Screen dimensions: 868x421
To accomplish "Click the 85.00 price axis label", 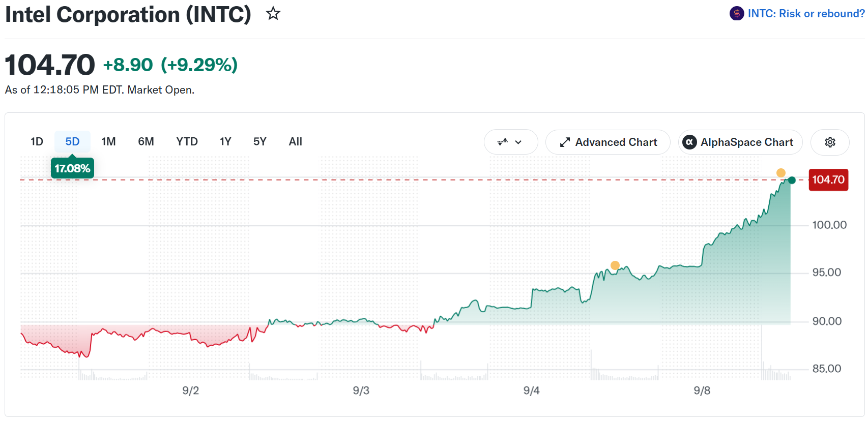I will click(x=827, y=368).
